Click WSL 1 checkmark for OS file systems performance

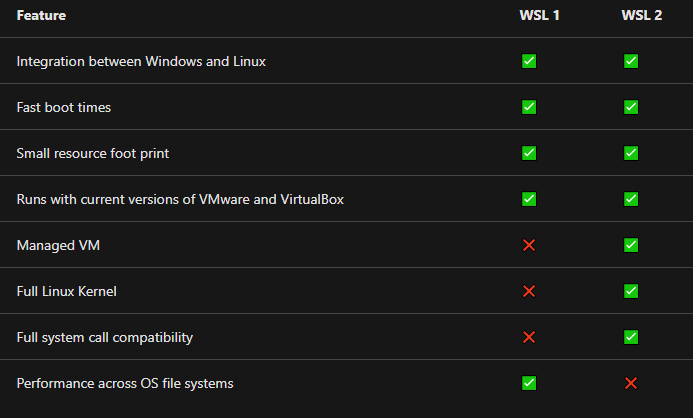click(x=529, y=383)
